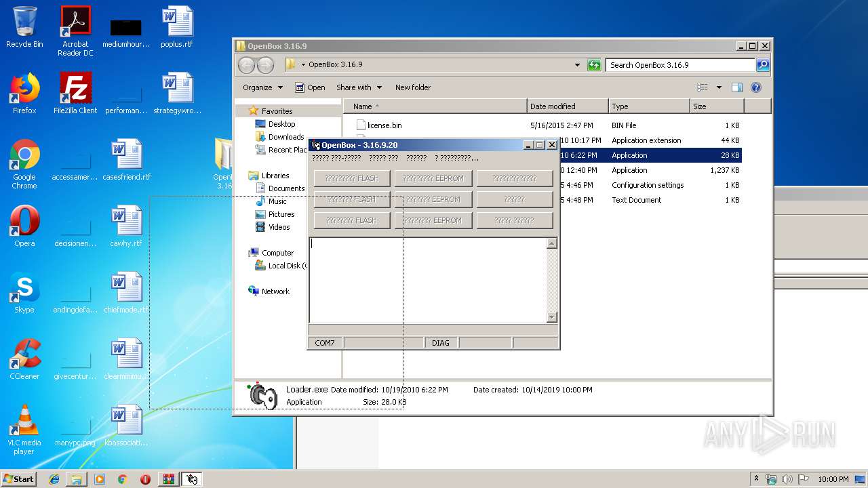Select the casesfriend.rtf desktop document
The height and width of the screenshot is (488, 868).
126,160
